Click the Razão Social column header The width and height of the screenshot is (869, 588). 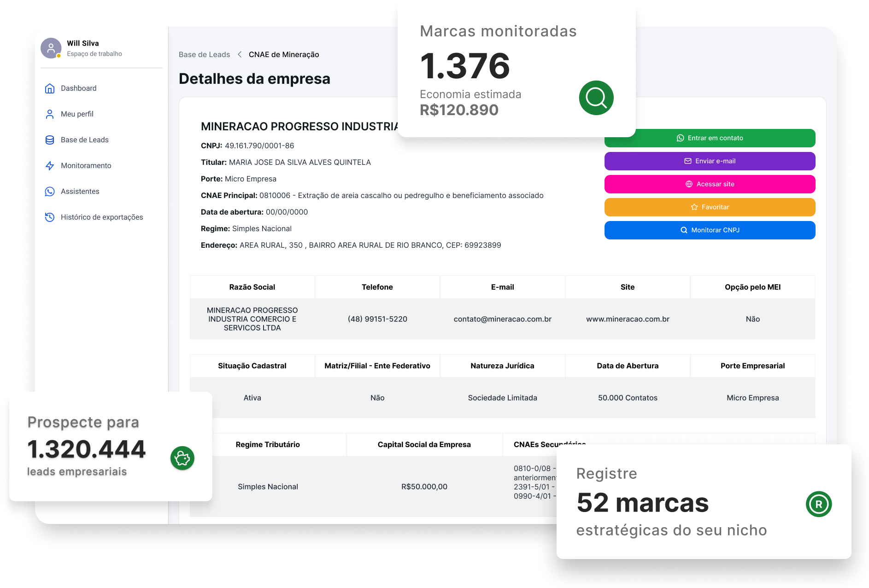(252, 287)
